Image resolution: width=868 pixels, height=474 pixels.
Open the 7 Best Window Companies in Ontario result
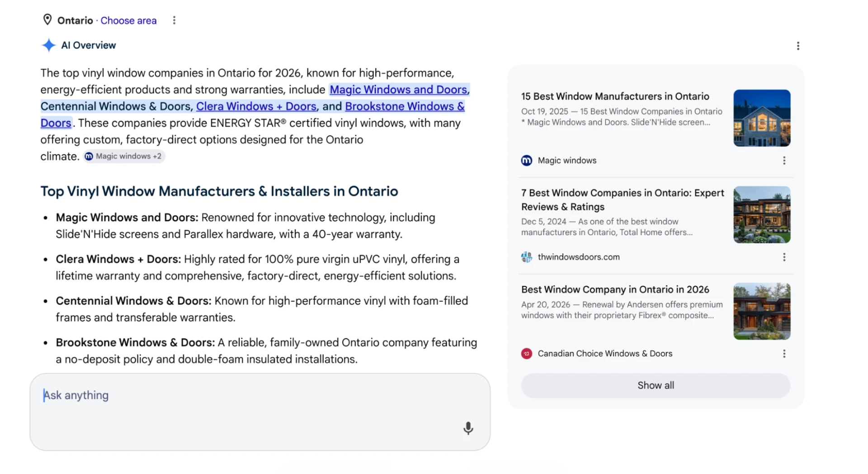point(623,199)
